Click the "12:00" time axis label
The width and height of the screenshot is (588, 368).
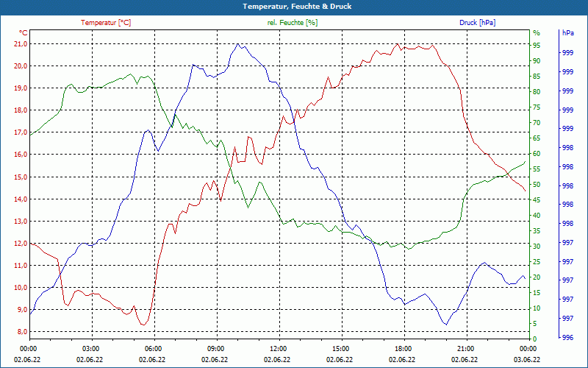click(278, 349)
